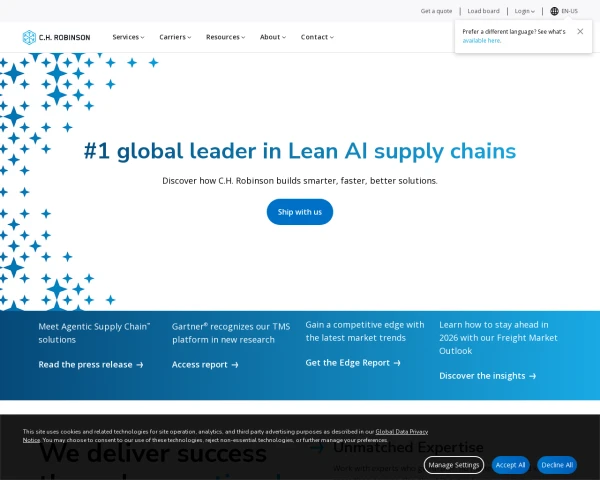Accept all cookies

point(510,465)
